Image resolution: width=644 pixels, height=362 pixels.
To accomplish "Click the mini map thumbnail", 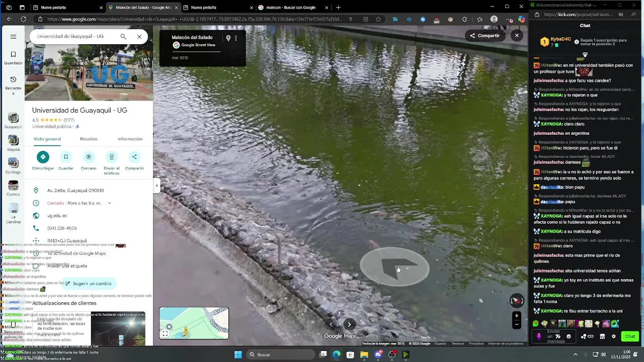I will (194, 323).
